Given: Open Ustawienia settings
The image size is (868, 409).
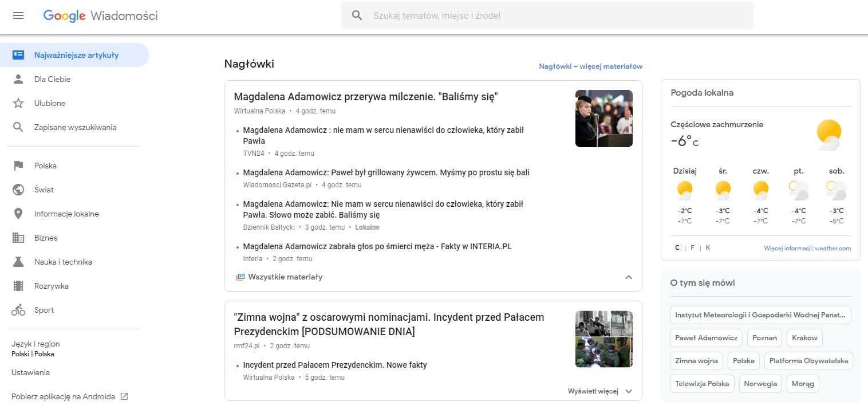Looking at the screenshot, I should point(30,372).
